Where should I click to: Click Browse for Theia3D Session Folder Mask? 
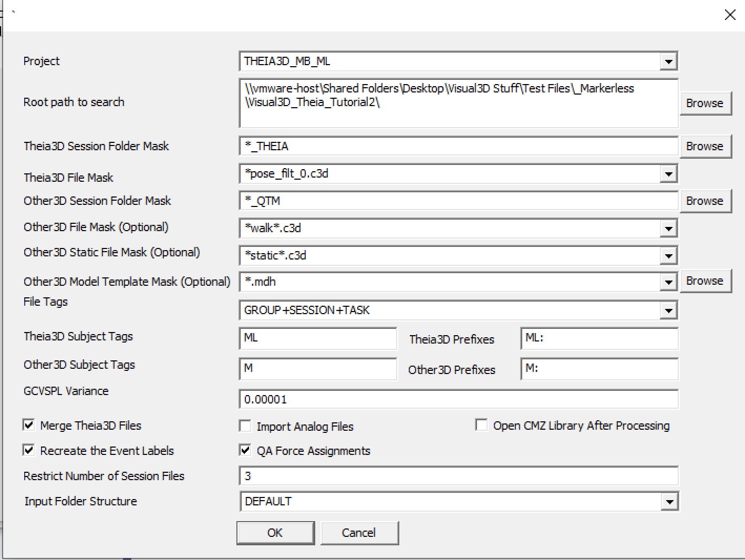coord(705,146)
